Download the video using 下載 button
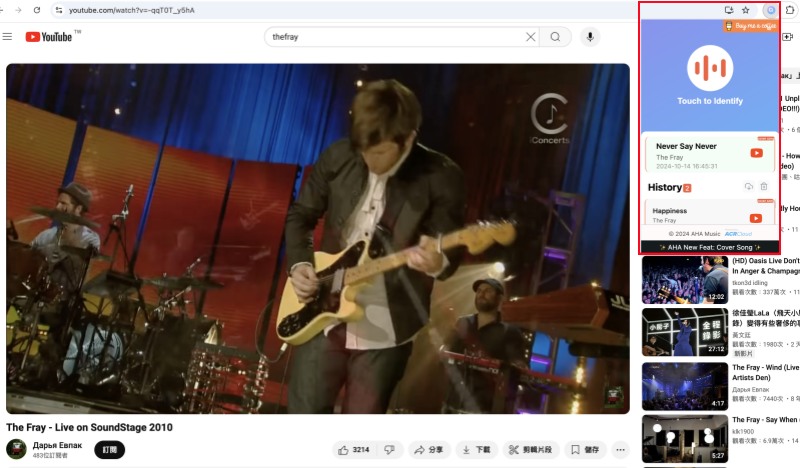 [x=477, y=450]
